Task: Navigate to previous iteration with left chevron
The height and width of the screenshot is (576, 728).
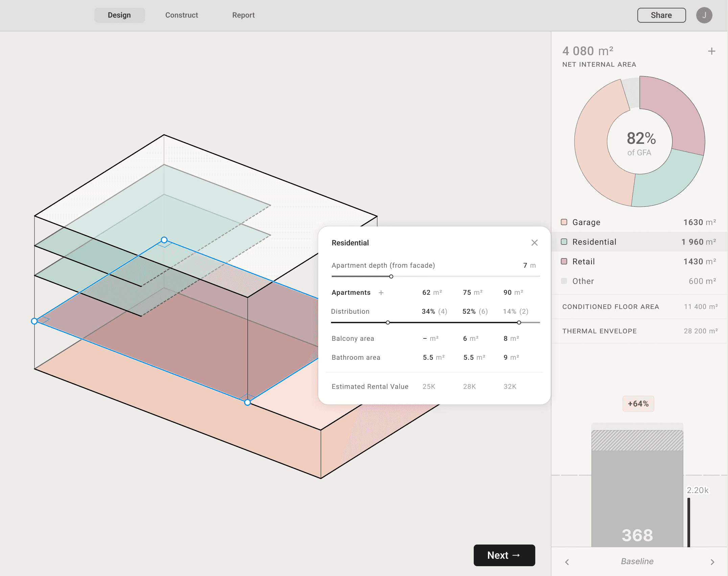Action: point(567,561)
